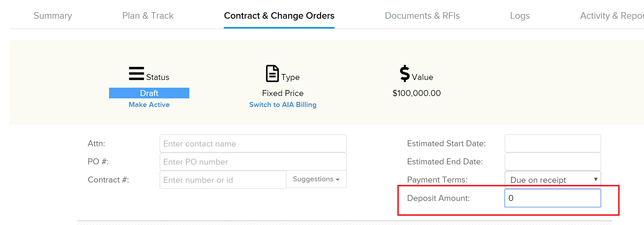Click the Status hamburger lines icon
Screen dimensions: 644x225
(x=136, y=73)
